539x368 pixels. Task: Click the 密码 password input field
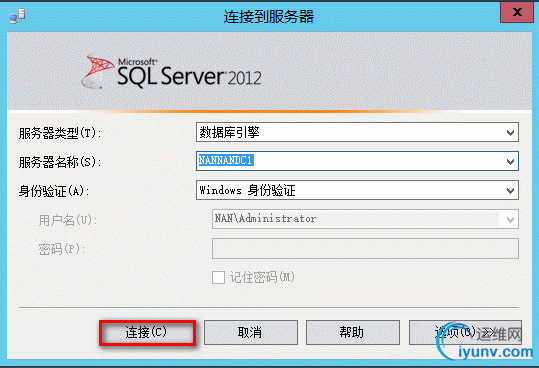(365, 248)
